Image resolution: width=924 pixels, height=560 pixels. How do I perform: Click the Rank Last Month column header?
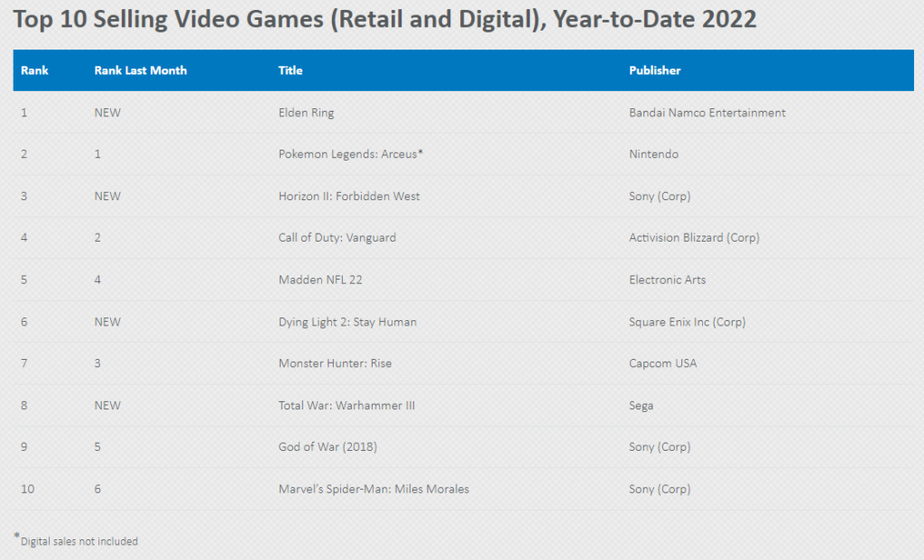(x=140, y=70)
